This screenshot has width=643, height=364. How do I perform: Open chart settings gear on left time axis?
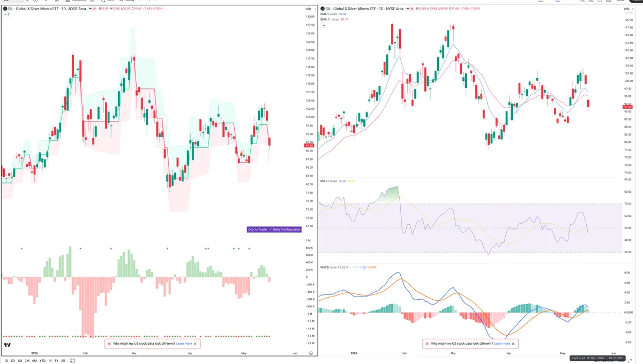tap(311, 353)
